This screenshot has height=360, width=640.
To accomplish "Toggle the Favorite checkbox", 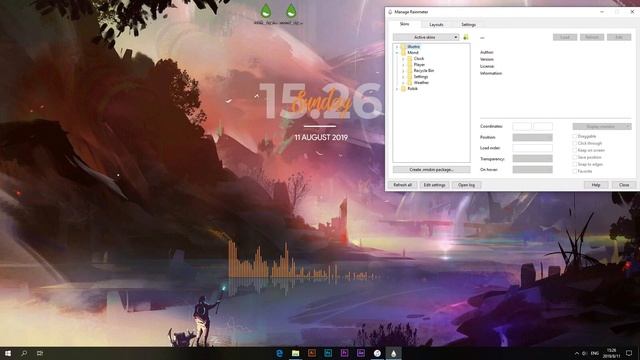I will (x=575, y=171).
